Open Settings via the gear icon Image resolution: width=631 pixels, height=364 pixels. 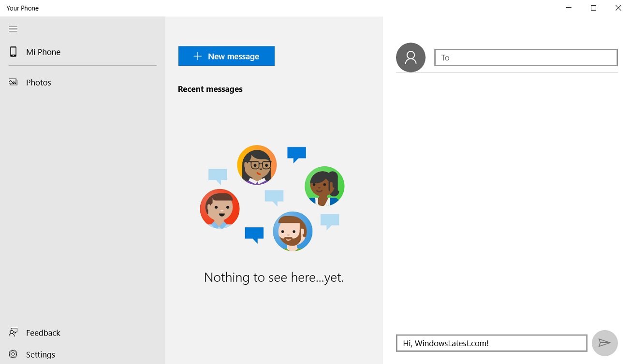pos(13,354)
